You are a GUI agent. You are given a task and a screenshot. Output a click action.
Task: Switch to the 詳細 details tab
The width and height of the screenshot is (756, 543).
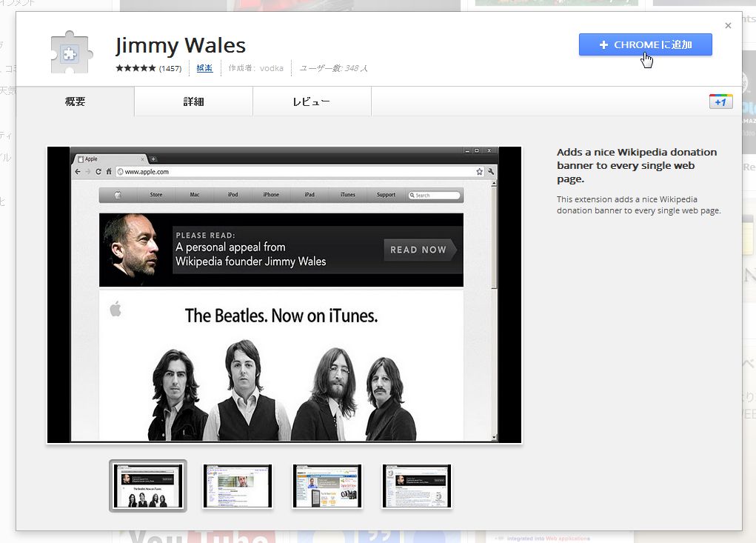193,101
